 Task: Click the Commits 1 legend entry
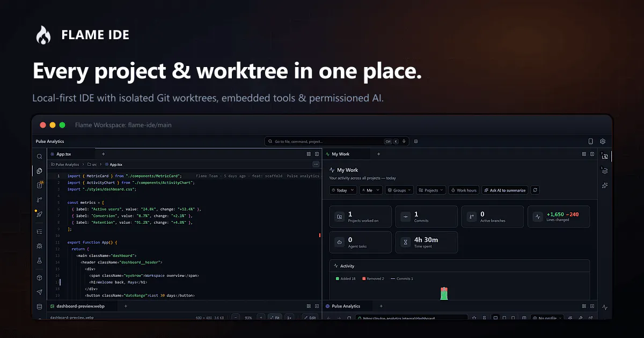402,278
